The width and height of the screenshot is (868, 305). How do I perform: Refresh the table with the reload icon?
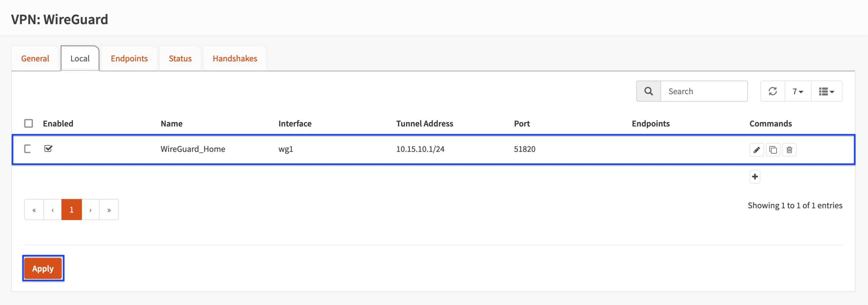(x=773, y=91)
